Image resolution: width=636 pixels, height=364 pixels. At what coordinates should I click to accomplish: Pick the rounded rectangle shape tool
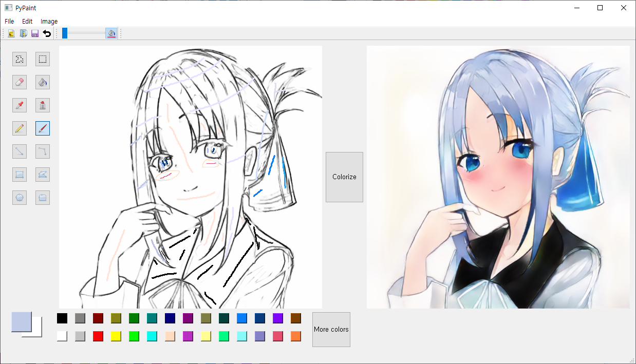(43, 198)
